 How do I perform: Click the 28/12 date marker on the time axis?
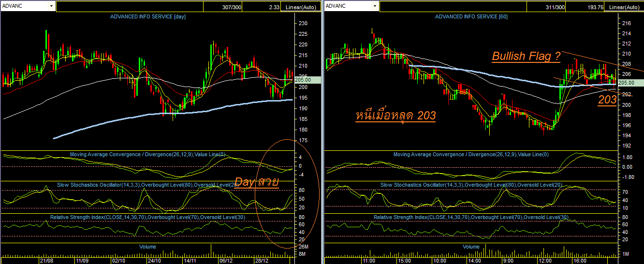tap(262, 260)
